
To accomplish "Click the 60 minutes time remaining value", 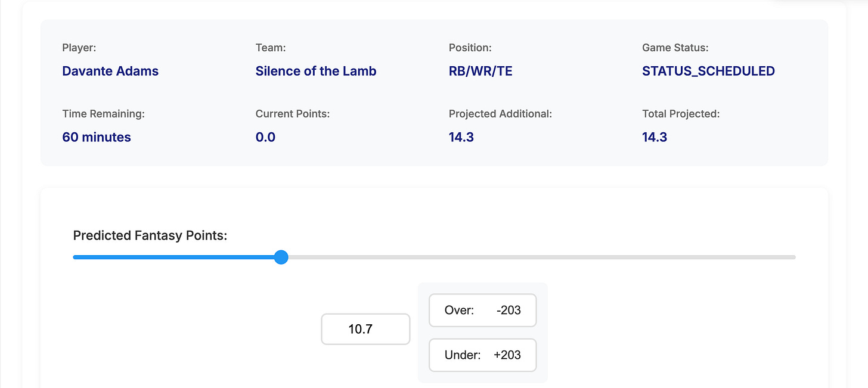I will pos(97,137).
